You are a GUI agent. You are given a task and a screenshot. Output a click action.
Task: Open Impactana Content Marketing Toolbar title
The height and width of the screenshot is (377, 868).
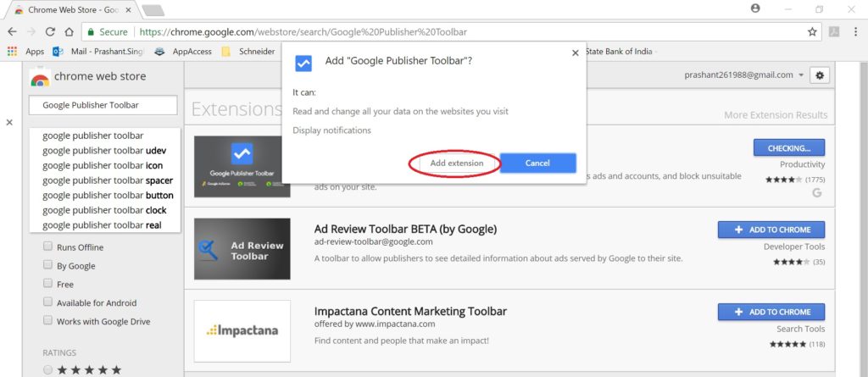pos(410,311)
